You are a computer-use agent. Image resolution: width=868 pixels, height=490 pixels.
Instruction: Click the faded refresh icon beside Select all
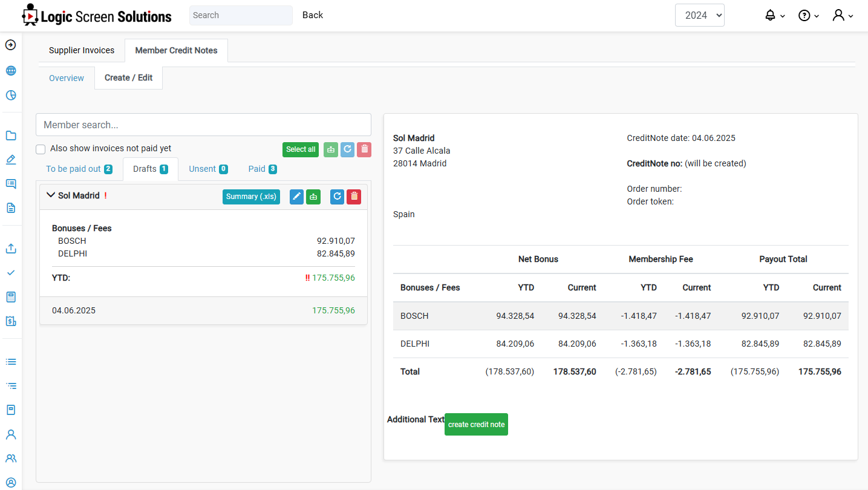coord(347,149)
